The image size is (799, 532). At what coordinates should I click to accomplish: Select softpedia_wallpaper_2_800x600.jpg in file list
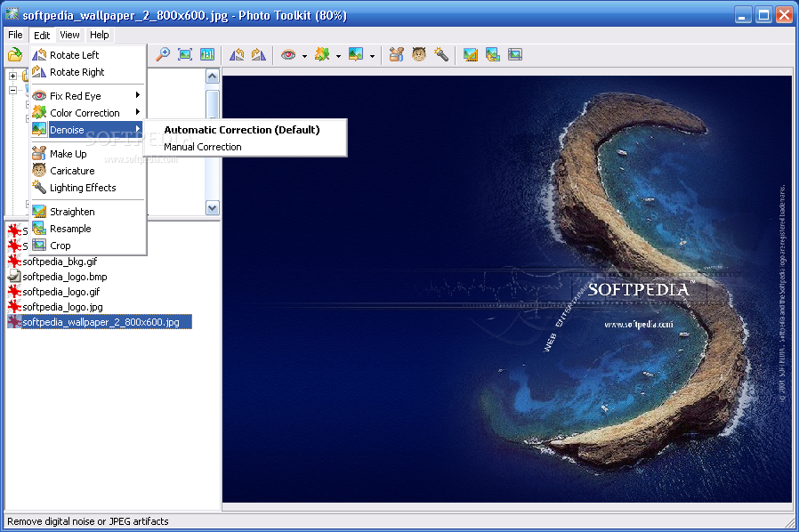(x=101, y=322)
